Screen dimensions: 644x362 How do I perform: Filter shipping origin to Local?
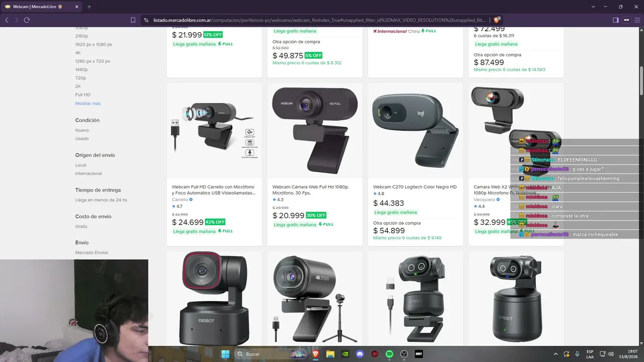pyautogui.click(x=80, y=165)
